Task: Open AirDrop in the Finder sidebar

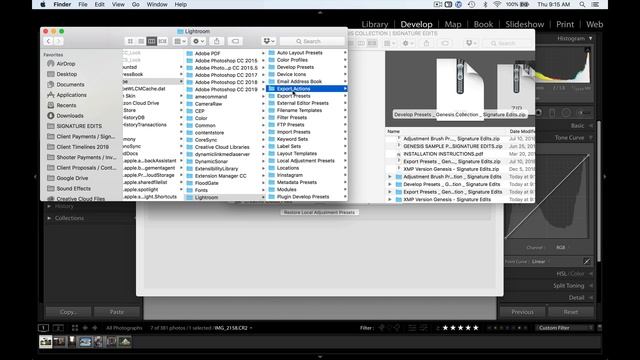Action: 65,64
